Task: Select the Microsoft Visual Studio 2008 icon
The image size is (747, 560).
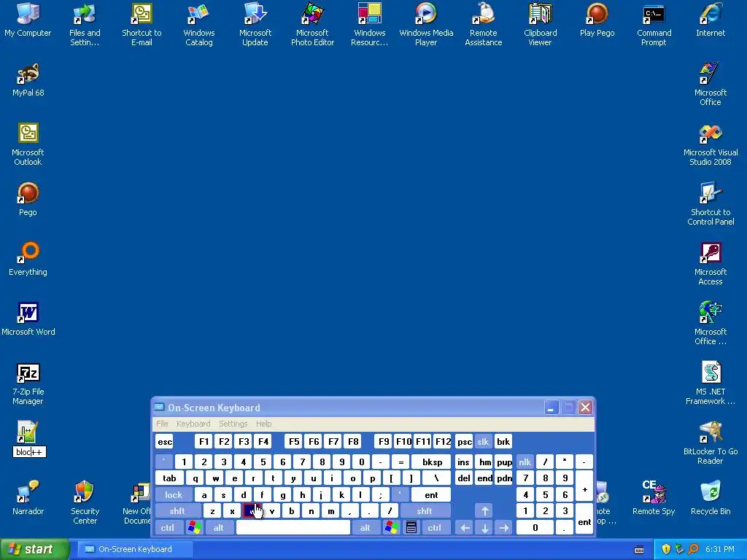Action: [x=711, y=144]
